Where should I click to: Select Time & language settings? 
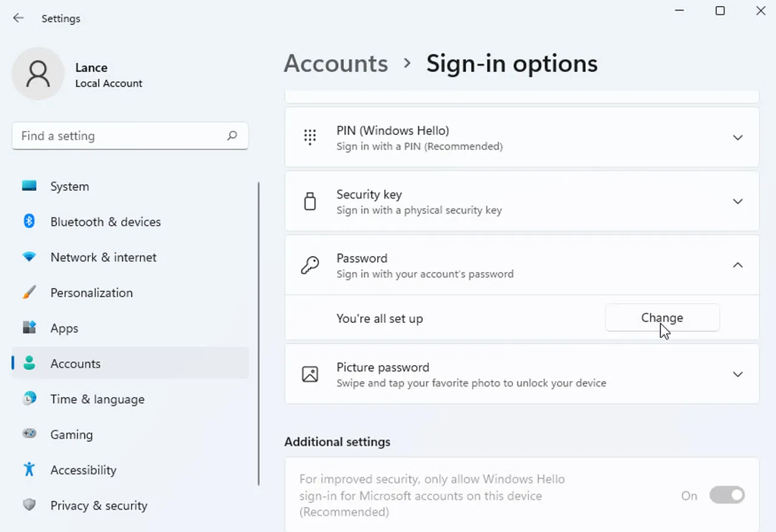click(130, 399)
